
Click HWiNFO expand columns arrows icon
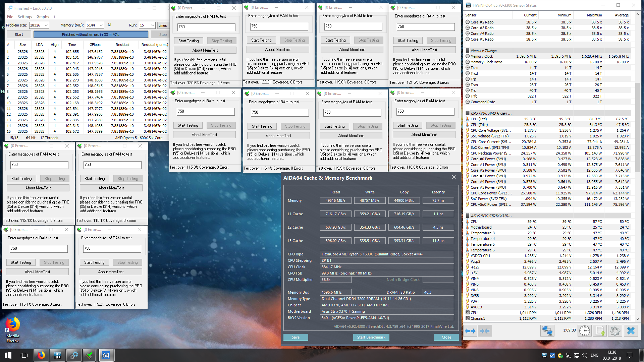click(x=470, y=331)
